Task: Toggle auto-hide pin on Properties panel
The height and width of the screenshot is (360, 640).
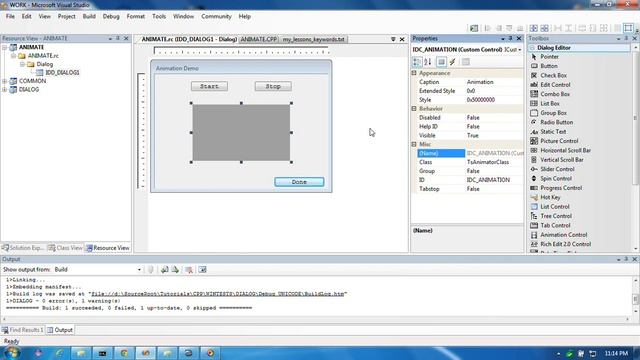Action: click(x=511, y=38)
